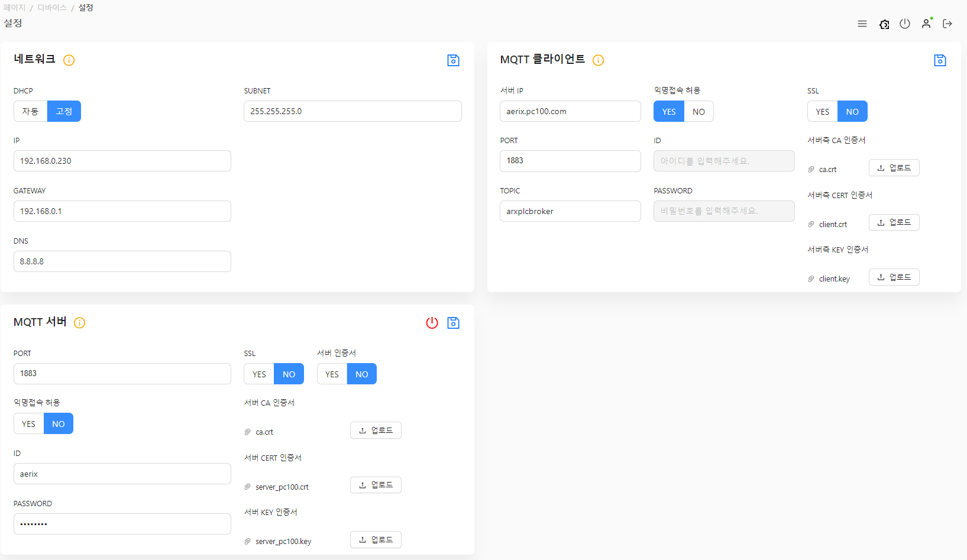This screenshot has width=967, height=560.
Task: Set MQTT client SSL to NO
Action: (852, 111)
